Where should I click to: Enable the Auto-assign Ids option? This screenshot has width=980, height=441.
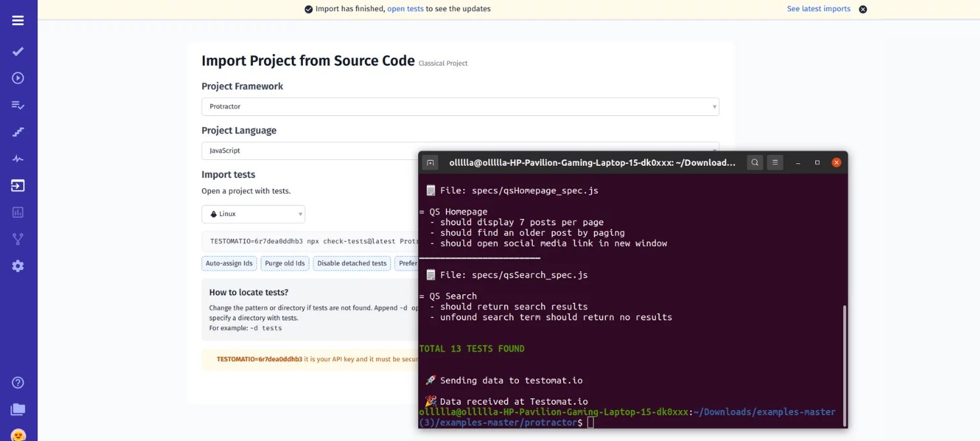pos(229,263)
